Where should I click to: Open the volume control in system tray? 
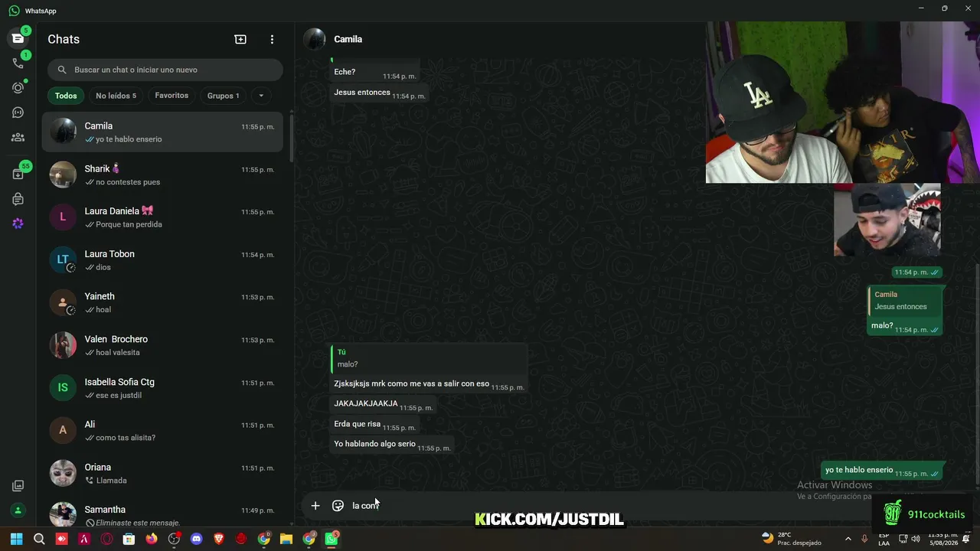tap(915, 539)
